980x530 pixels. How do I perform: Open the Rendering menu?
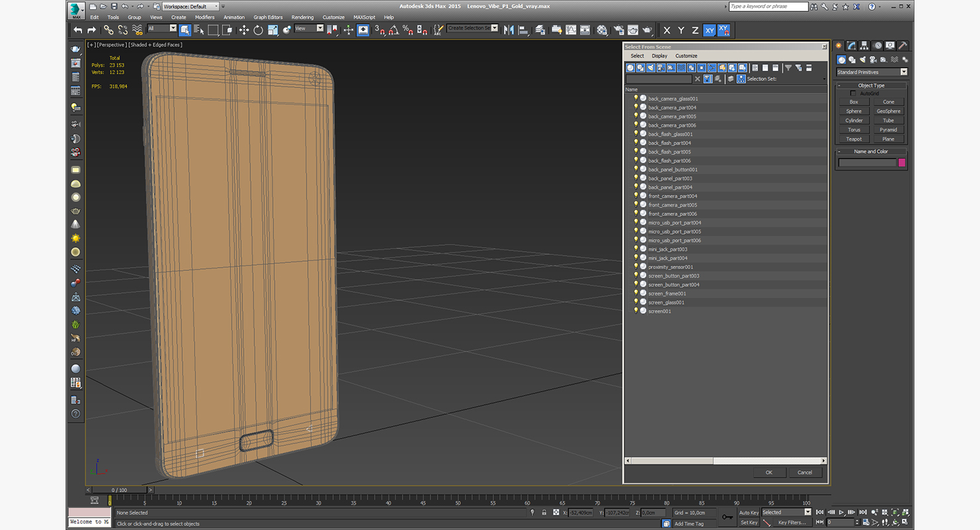303,17
